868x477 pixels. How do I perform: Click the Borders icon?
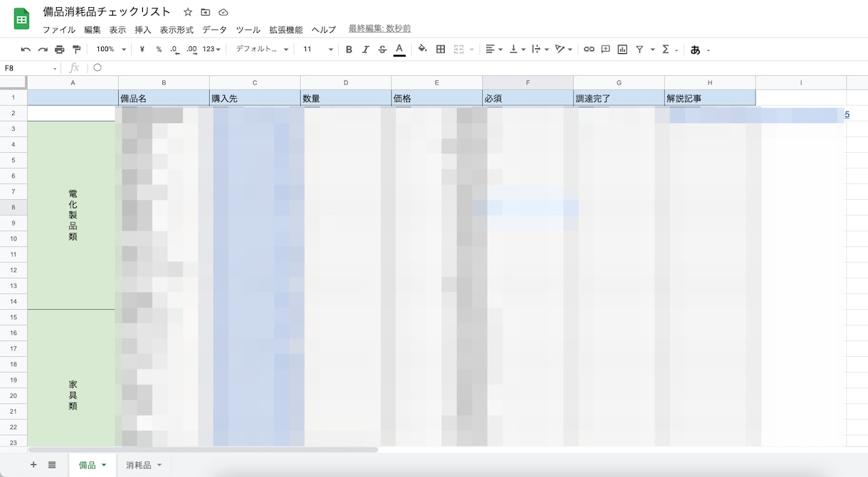(x=440, y=49)
